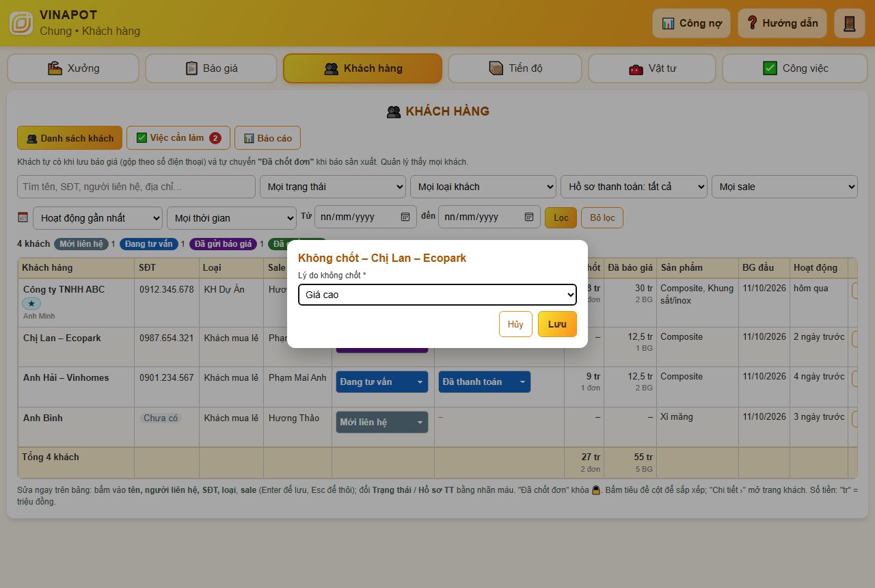Screen dimensions: 875x588
Task: Open the Báo cáo report view
Action: click(x=267, y=138)
